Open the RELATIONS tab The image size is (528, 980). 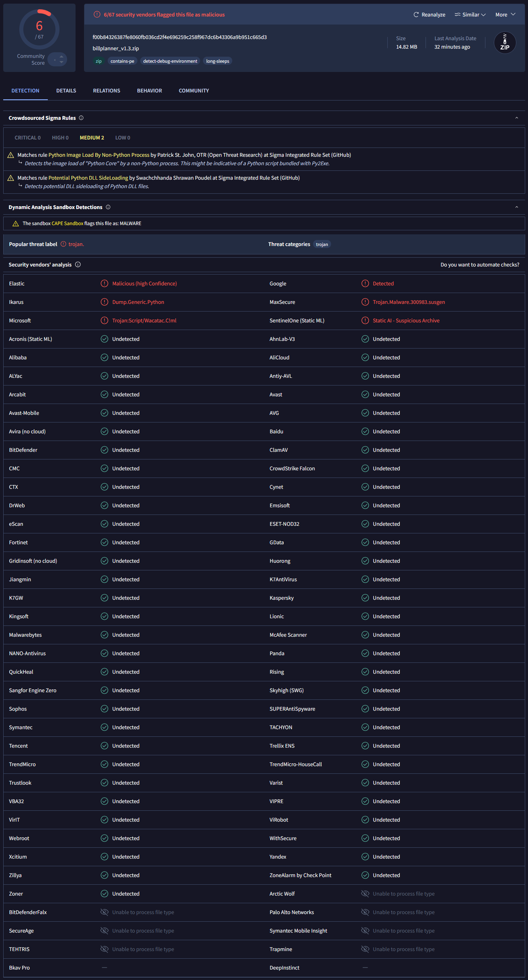click(106, 91)
